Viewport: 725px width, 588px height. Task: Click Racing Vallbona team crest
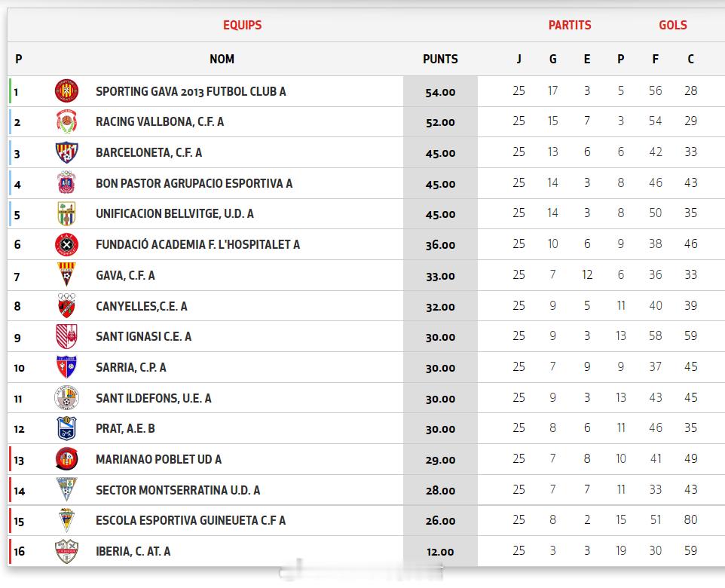tap(66, 122)
